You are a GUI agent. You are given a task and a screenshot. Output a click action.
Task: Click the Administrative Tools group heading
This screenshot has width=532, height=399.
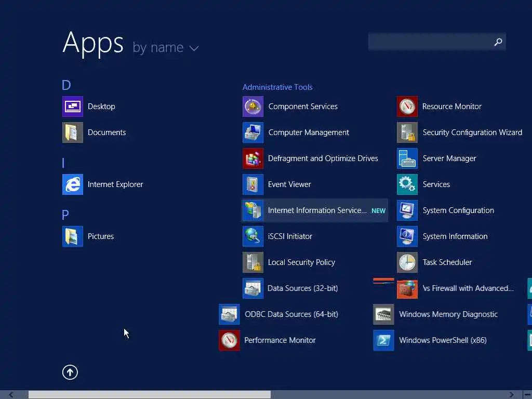click(x=277, y=87)
